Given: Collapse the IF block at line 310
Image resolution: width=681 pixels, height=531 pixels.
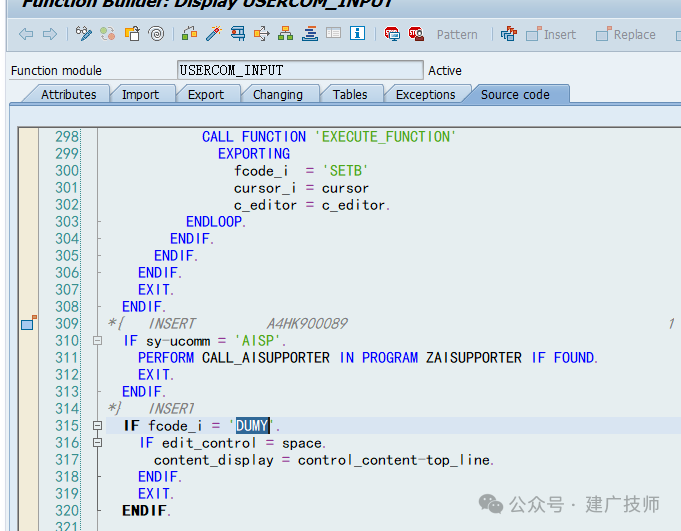Looking at the screenshot, I should tap(97, 341).
